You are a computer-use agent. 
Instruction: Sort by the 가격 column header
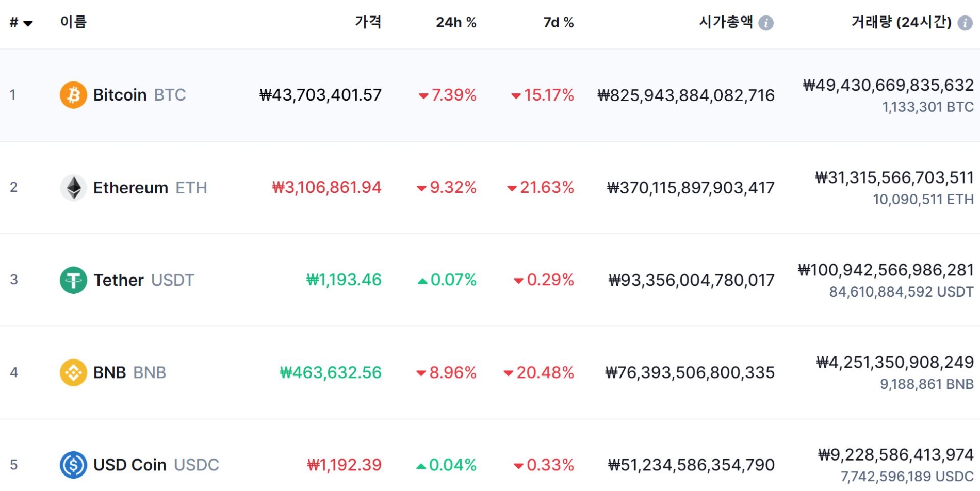[367, 22]
